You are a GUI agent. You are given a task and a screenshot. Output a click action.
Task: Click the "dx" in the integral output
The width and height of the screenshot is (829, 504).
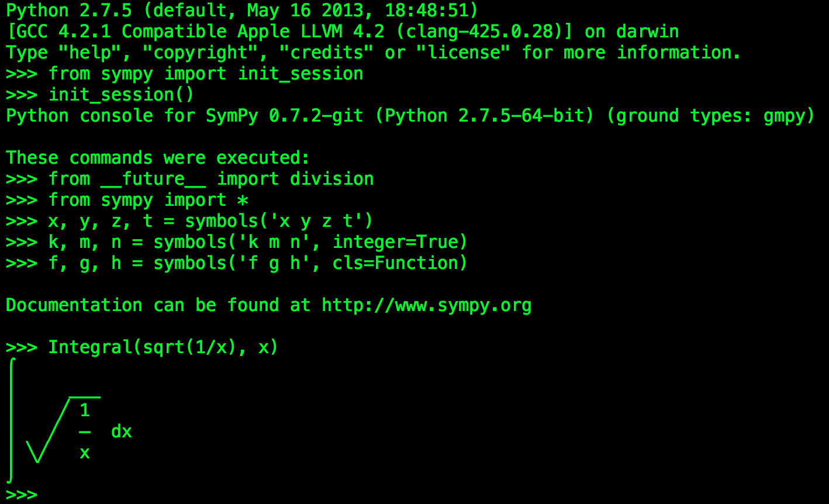tap(122, 432)
